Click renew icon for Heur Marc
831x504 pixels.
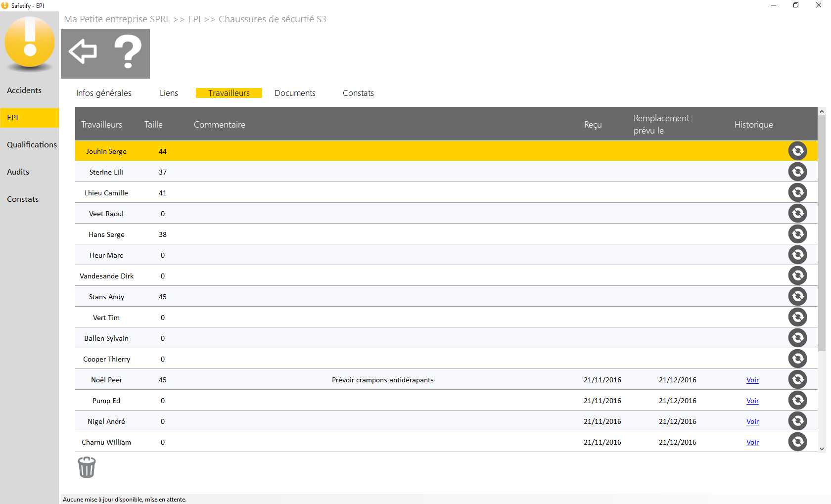797,255
